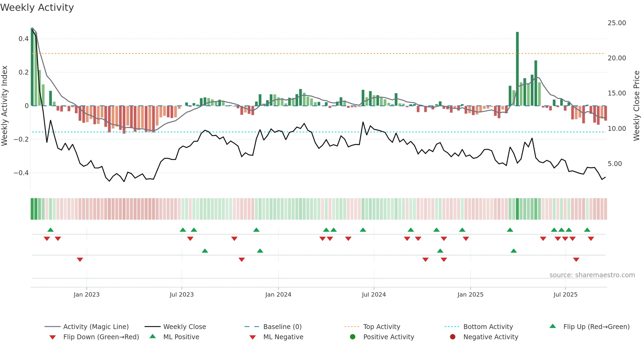
Task: Click the Bottom Activity legend line icon
Action: (x=452, y=327)
